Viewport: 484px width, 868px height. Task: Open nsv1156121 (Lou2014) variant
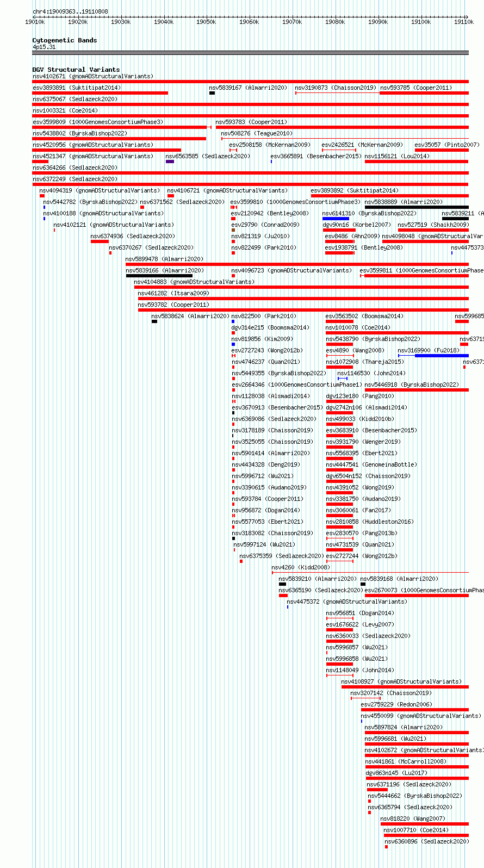coord(397,156)
